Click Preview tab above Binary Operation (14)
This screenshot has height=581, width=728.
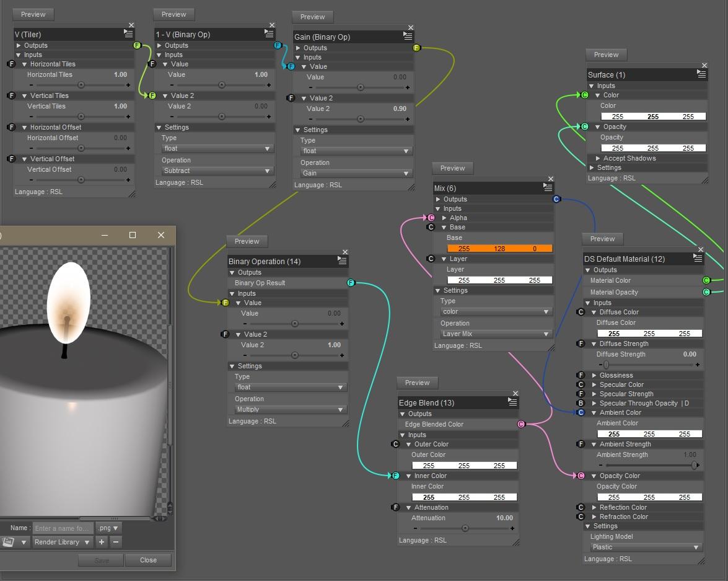[247, 241]
